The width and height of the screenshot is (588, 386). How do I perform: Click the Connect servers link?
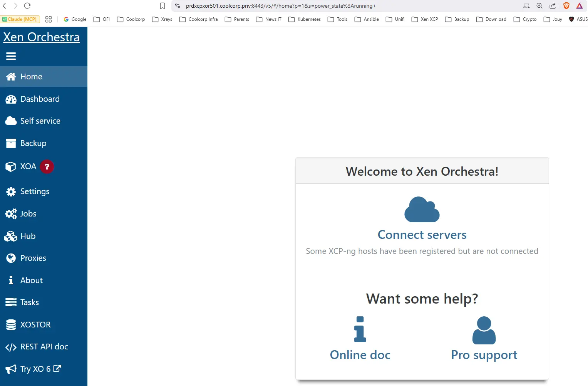(x=422, y=235)
